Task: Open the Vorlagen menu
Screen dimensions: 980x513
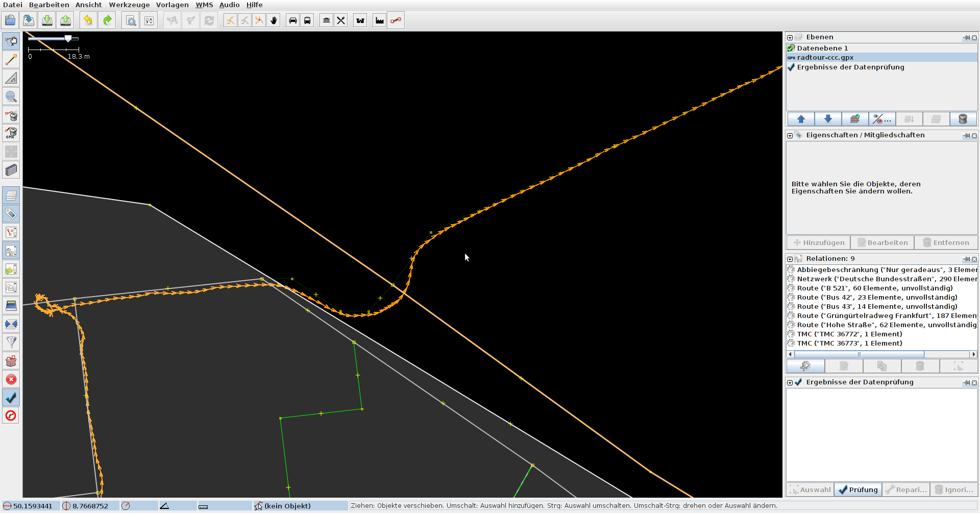Action: (172, 5)
